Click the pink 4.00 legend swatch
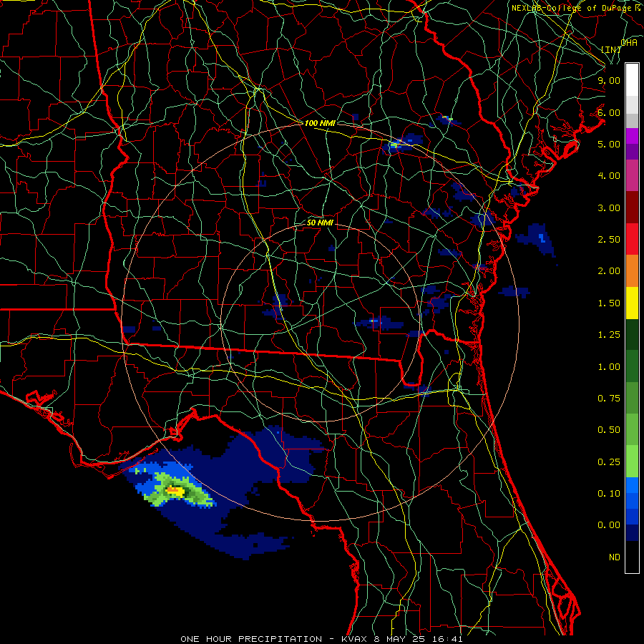This screenshot has width=644, height=644. [632, 175]
